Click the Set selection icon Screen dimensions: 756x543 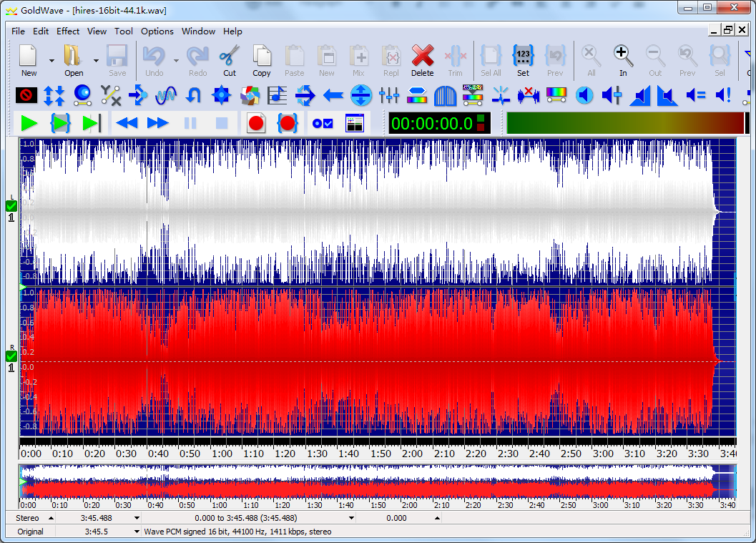[x=524, y=56]
